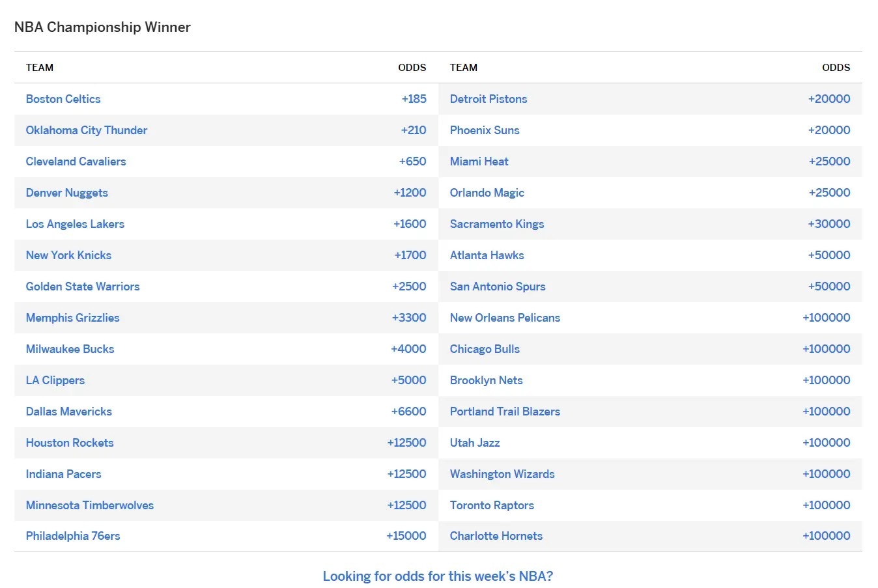Select the Toronto Raptors link
The height and width of the screenshot is (588, 878).
[x=492, y=505]
